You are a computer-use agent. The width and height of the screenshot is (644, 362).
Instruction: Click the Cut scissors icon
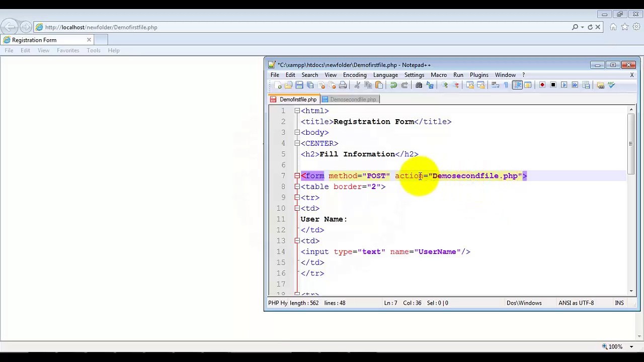[x=357, y=85]
